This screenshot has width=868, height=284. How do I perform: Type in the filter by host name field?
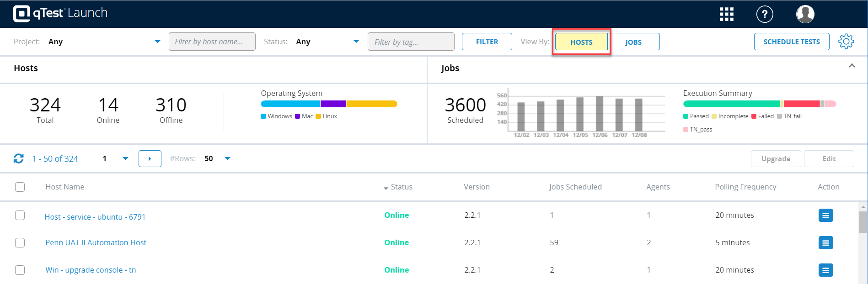point(212,42)
